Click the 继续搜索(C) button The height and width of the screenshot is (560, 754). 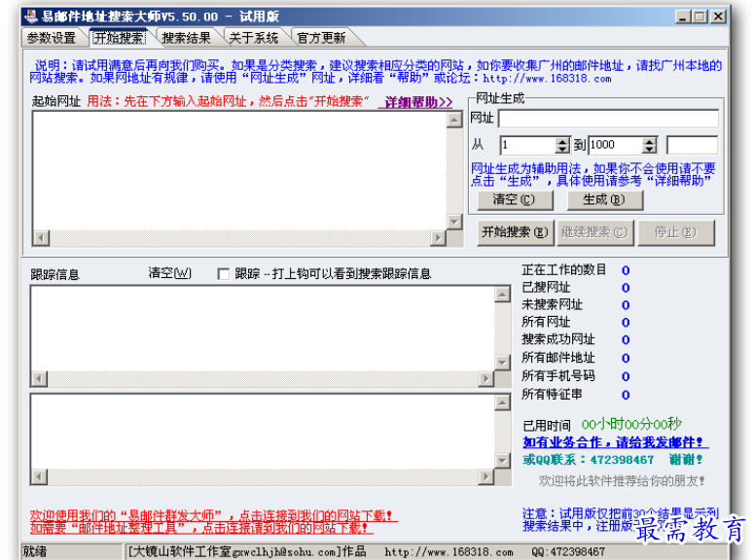point(595,232)
